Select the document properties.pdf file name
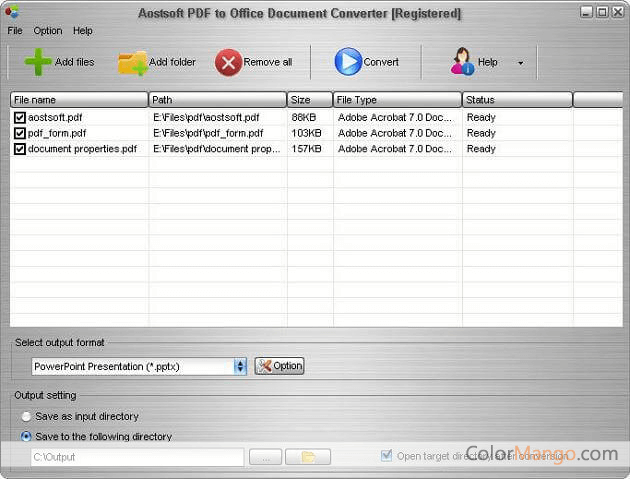 tap(82, 149)
